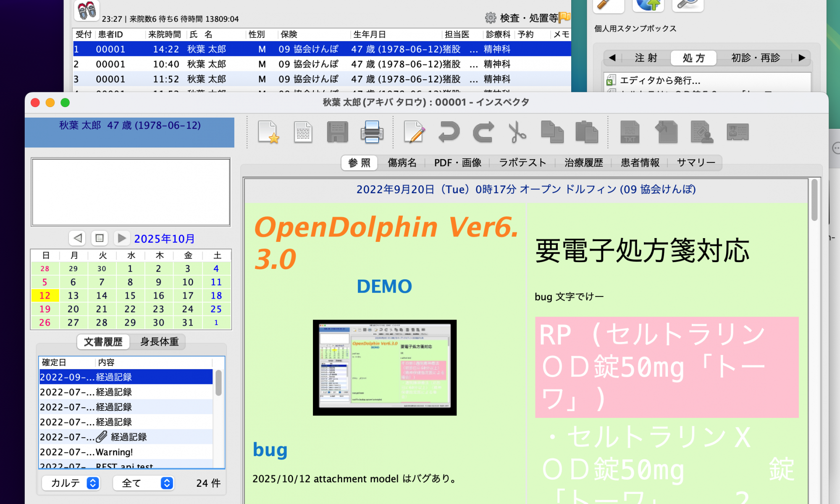The image size is (840, 504).
Task: Click the TXT text export icon
Action: point(630,132)
